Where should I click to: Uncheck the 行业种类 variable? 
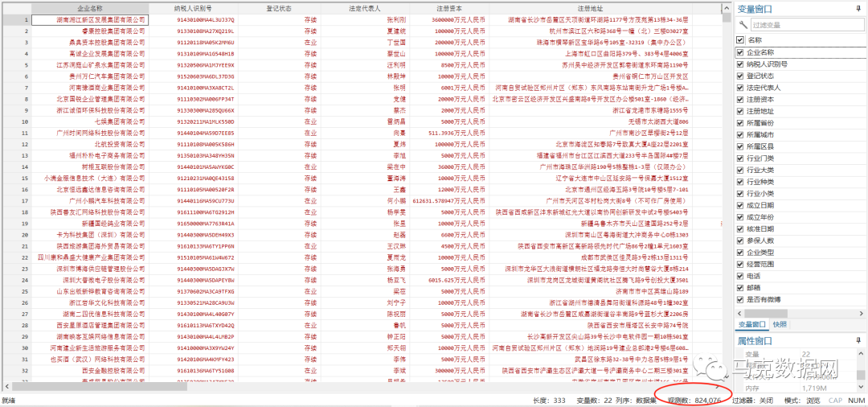click(x=740, y=182)
